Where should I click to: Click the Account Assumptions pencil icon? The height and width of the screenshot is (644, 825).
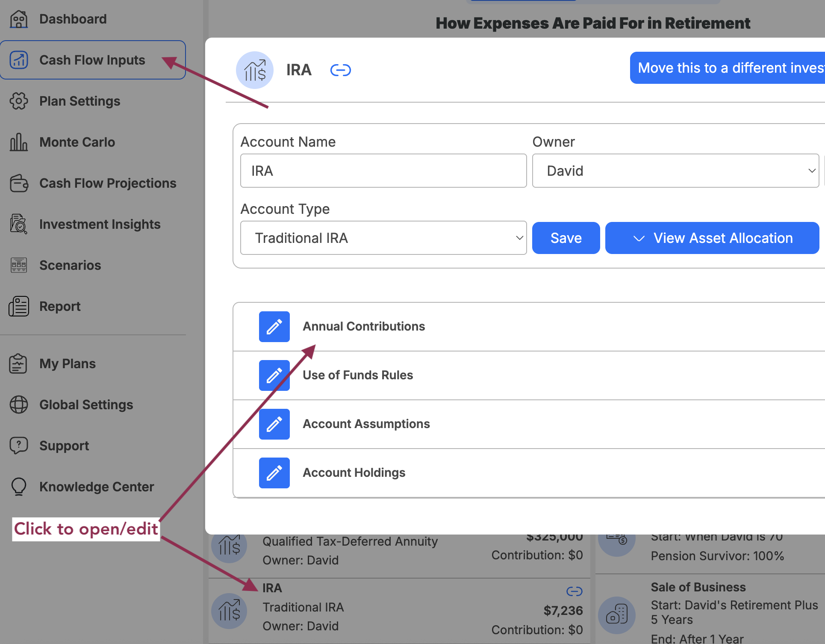pos(274,424)
